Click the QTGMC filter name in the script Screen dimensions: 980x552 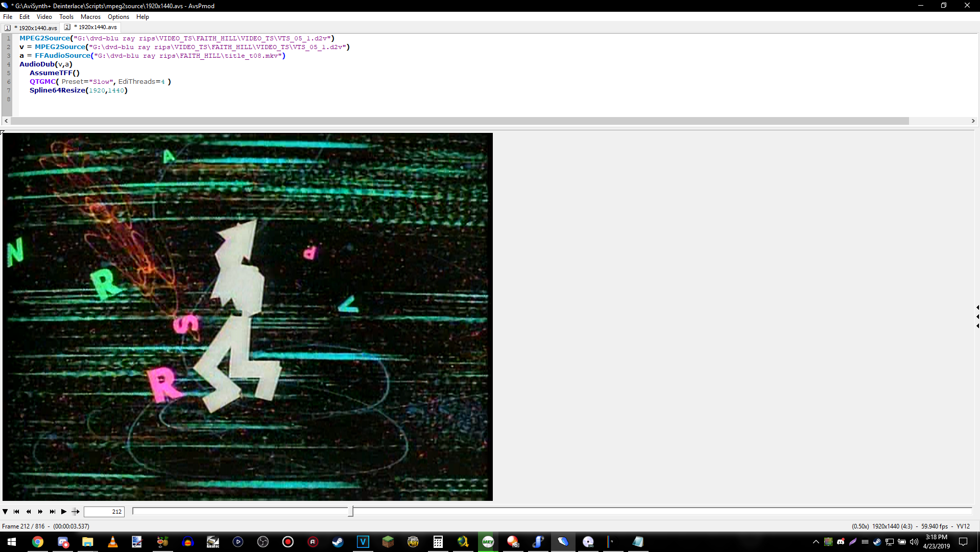42,82
